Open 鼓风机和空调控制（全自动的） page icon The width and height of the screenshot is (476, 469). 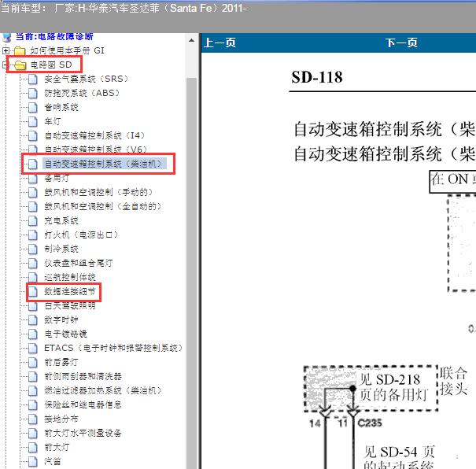(x=33, y=207)
